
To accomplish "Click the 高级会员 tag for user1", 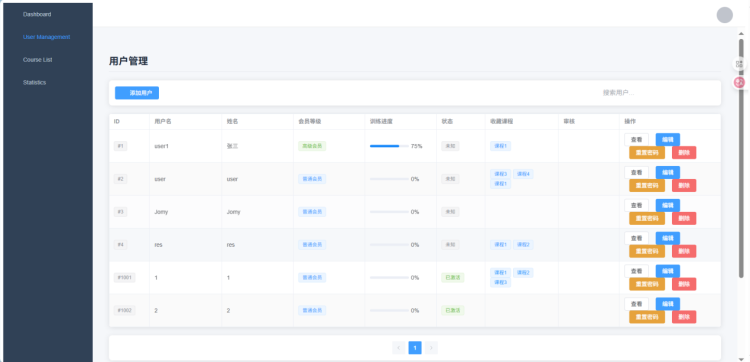I will pos(312,146).
